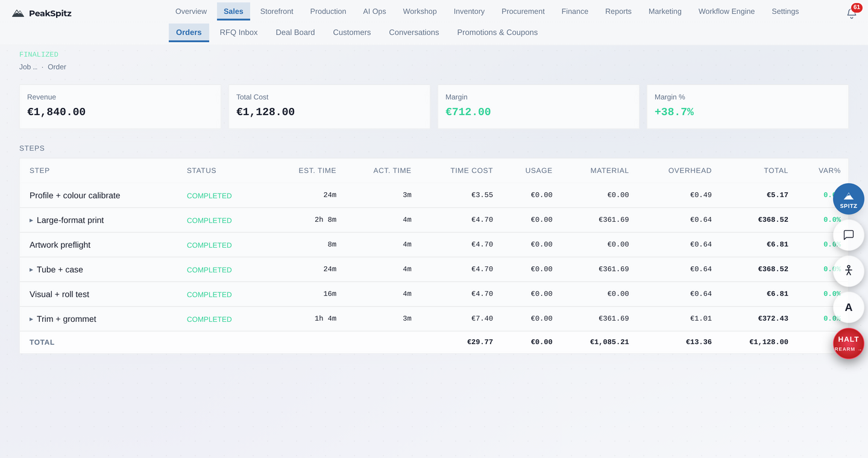Viewport: 868px width, 458px height.
Task: Switch to the RFQ Inbox tab
Action: (239, 33)
